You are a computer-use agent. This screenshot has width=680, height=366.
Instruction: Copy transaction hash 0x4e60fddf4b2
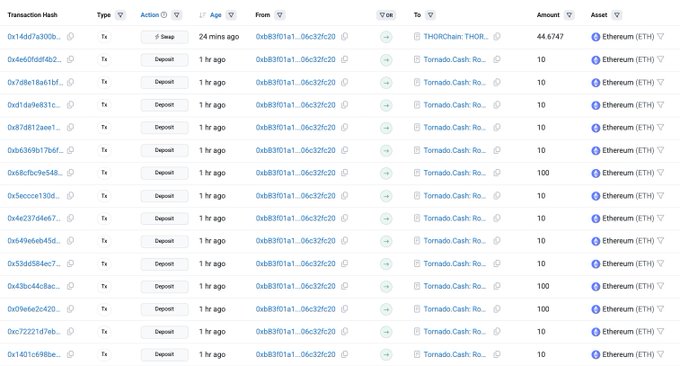pyautogui.click(x=70, y=59)
